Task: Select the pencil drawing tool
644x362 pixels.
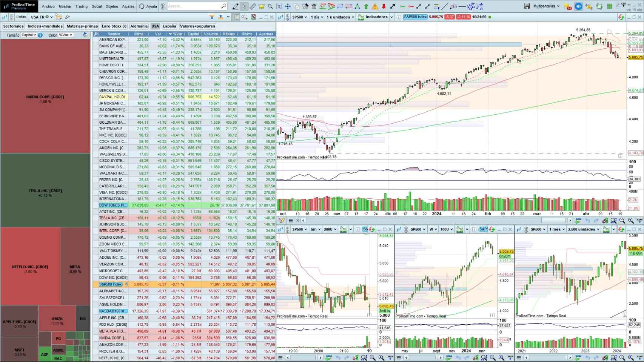Action: 236,6
